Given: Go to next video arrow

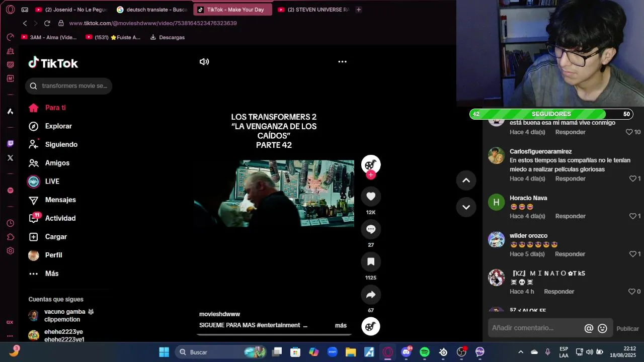Looking at the screenshot, I should (466, 207).
